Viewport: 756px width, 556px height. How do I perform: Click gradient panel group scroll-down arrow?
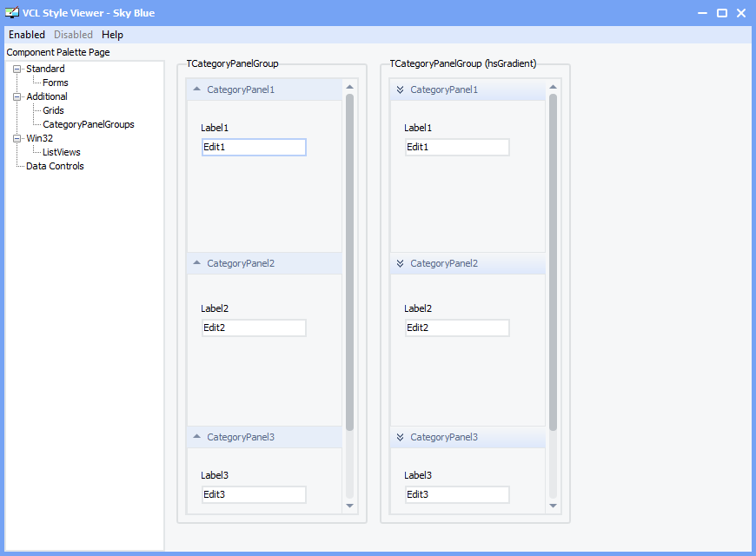pyautogui.click(x=553, y=506)
